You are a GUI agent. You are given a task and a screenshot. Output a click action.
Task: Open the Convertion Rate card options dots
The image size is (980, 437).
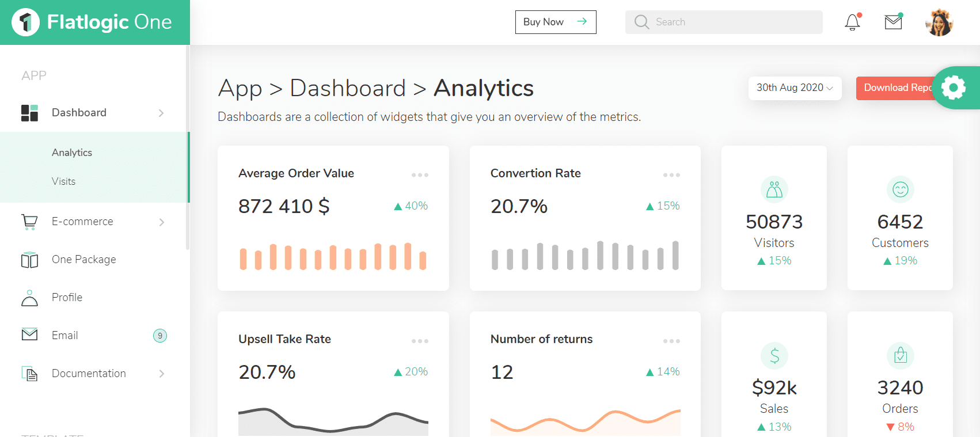[x=671, y=174]
